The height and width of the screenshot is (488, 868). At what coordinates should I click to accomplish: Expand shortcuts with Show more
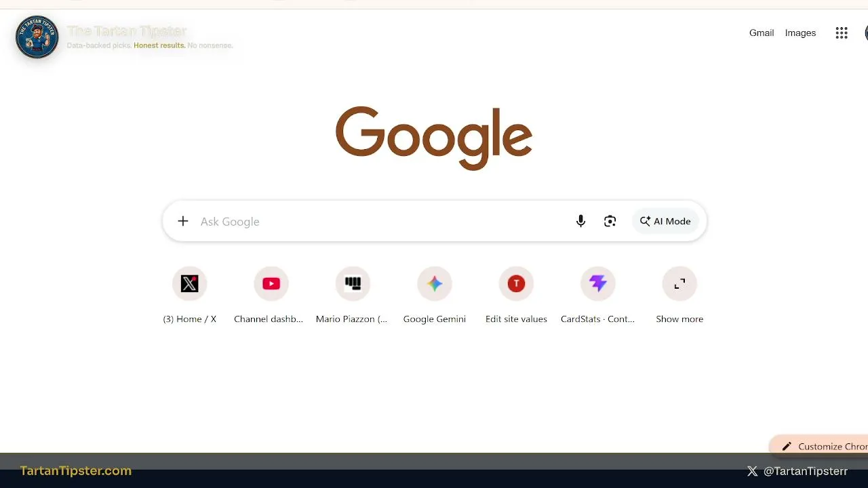click(x=679, y=283)
